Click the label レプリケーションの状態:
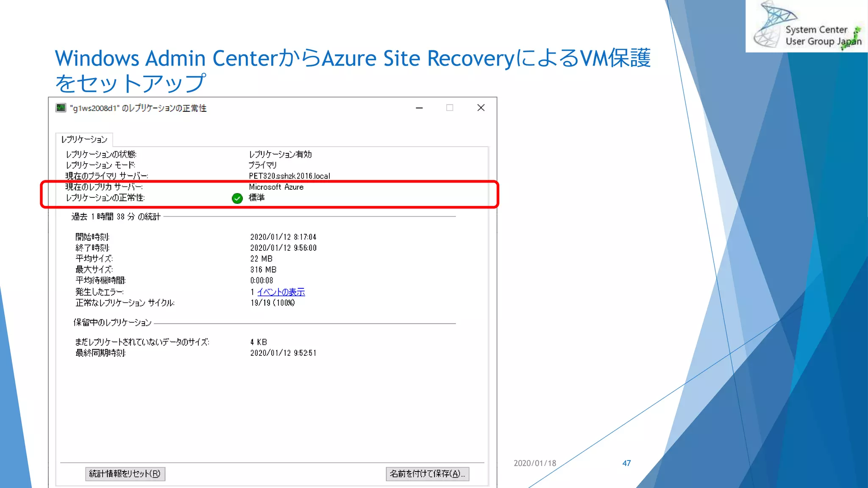The image size is (868, 488). click(x=101, y=154)
